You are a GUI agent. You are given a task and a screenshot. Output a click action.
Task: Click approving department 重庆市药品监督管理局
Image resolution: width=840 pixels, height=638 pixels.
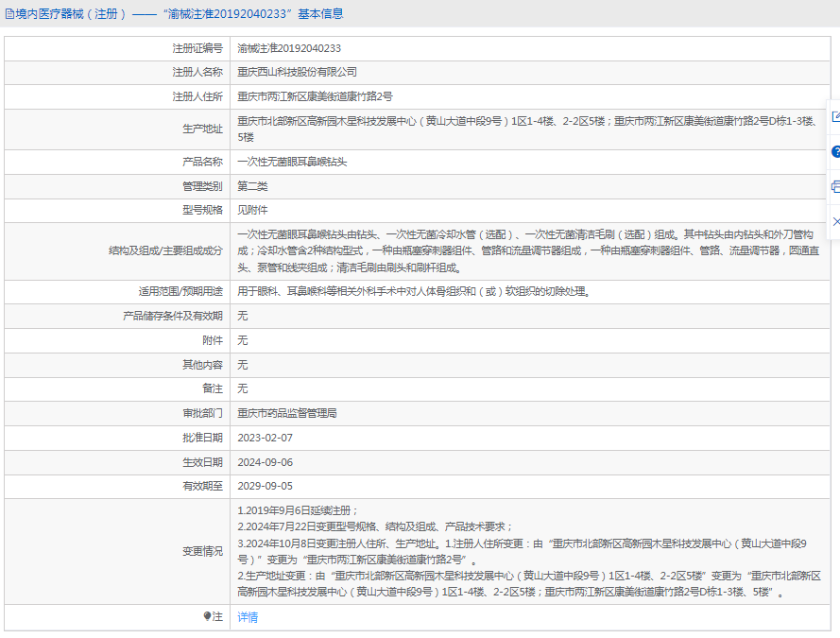pos(287,413)
